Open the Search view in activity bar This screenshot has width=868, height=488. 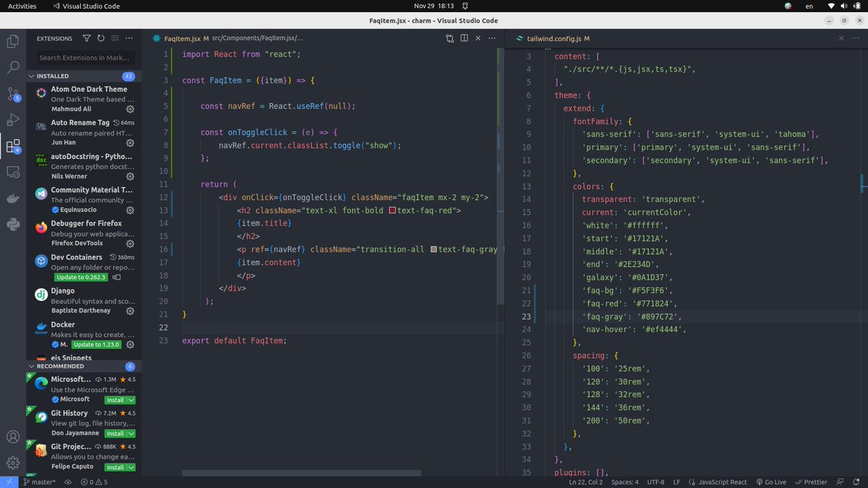pos(13,67)
